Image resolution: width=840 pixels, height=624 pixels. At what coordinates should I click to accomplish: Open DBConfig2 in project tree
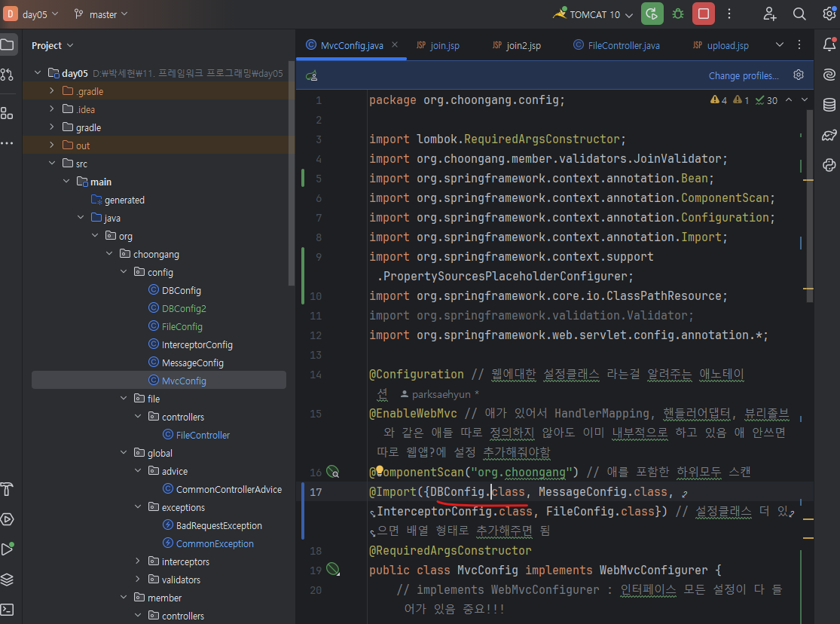(183, 308)
